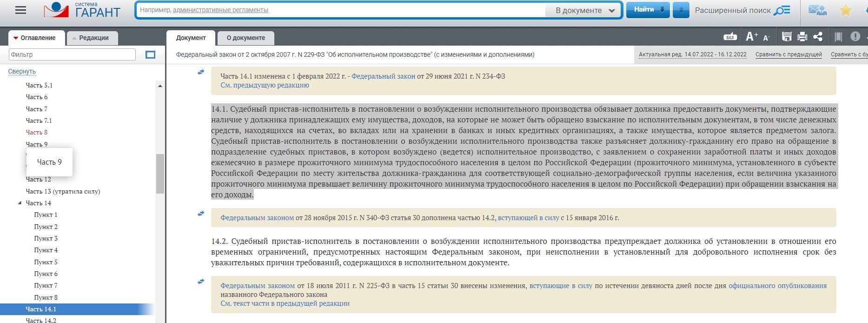
Task: Select Пункт 1 under Часть 14
Action: tap(46, 215)
